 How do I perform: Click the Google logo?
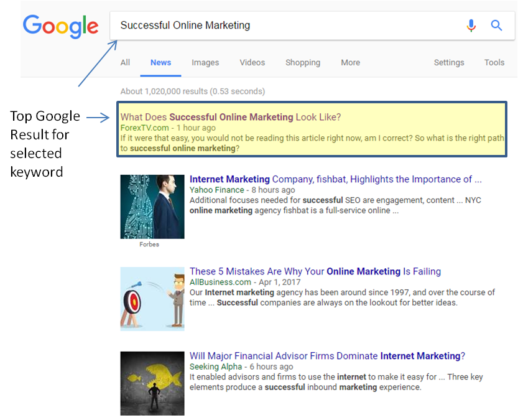[61, 26]
